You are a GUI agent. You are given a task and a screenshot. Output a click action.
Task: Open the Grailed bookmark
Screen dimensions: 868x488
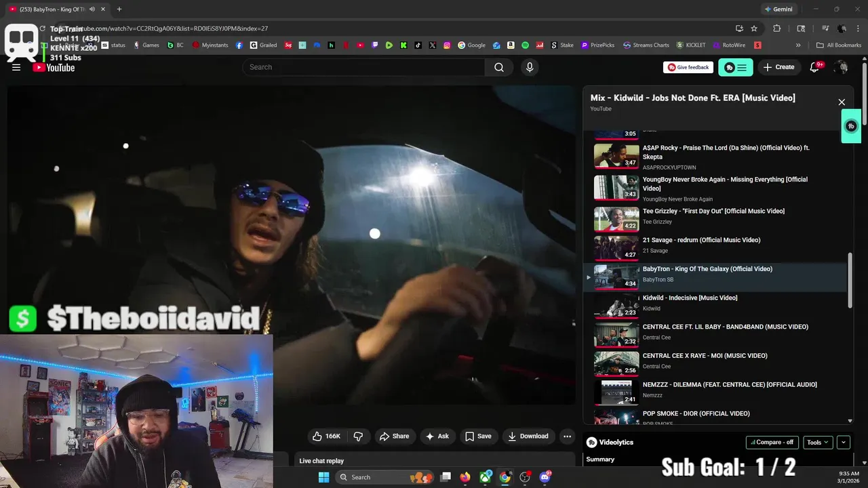[x=263, y=45]
